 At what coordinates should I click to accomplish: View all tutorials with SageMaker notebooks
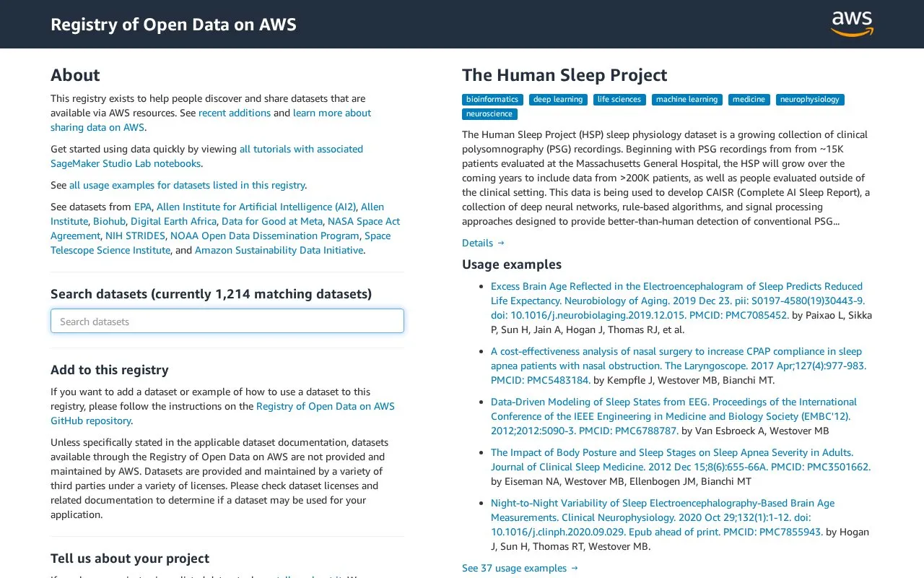(x=206, y=156)
